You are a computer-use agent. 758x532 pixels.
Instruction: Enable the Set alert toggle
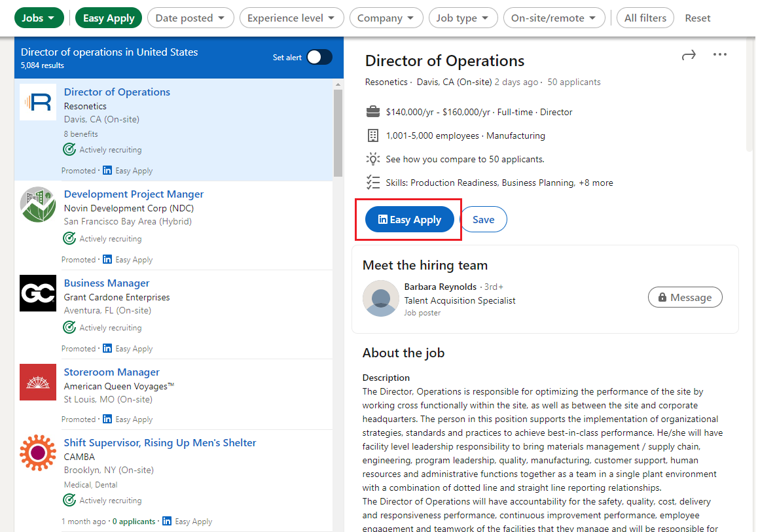click(319, 57)
